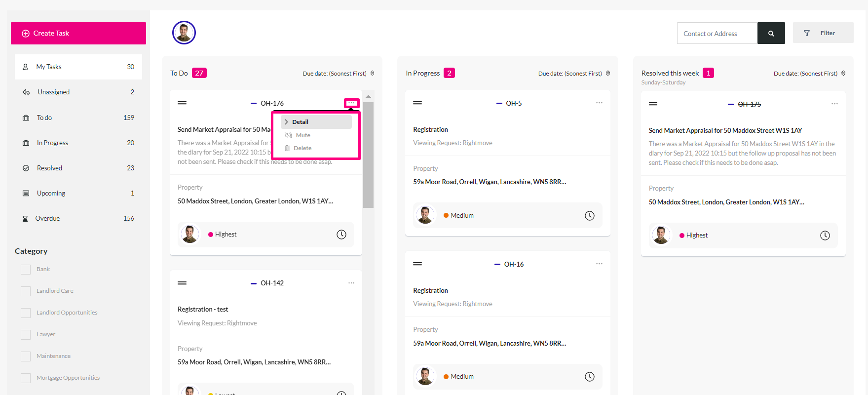Click the clock icon on card OH-176
Screen dimensions: 868x395
pyautogui.click(x=341, y=235)
